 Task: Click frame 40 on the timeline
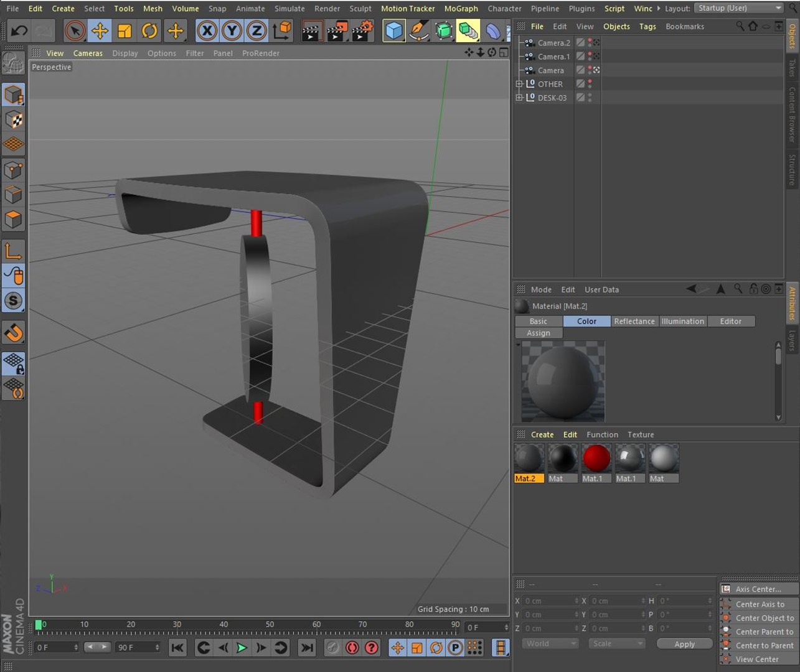[x=224, y=625]
